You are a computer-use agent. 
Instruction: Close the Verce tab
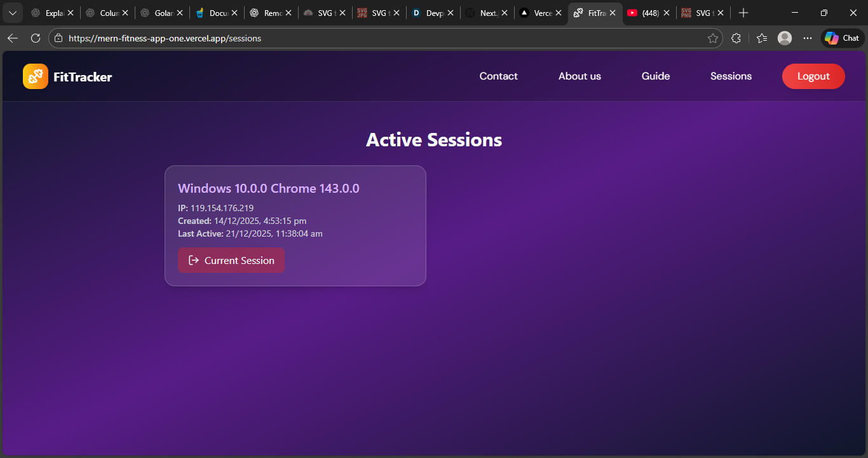point(559,13)
